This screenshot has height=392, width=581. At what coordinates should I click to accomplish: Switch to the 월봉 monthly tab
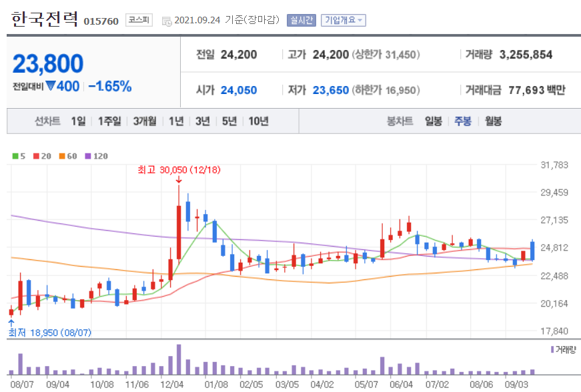[492, 121]
